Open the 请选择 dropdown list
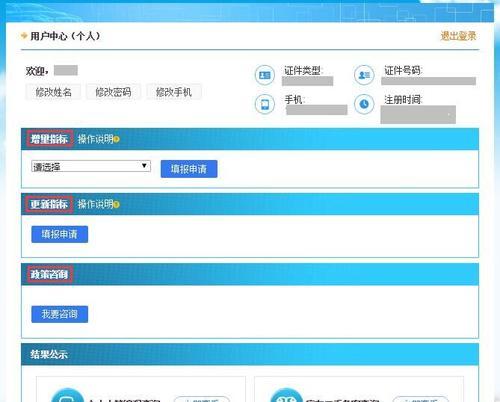This screenshot has width=500, height=402. tap(91, 166)
